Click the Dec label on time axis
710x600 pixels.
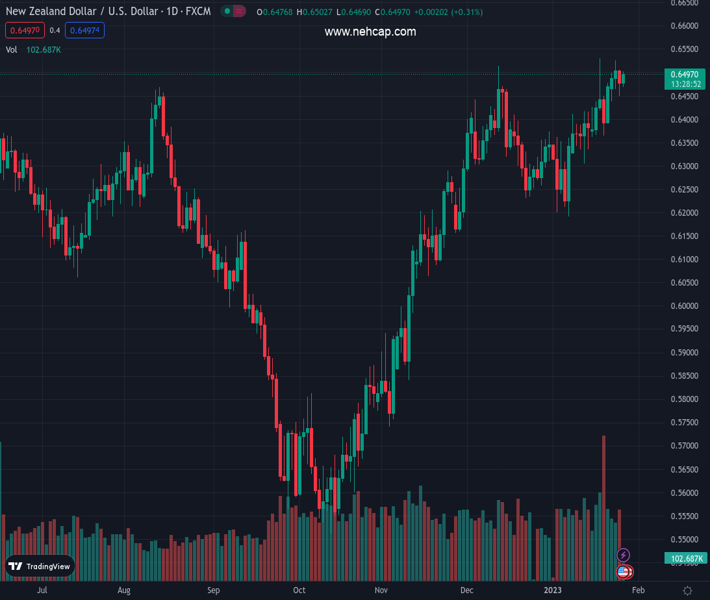pyautogui.click(x=467, y=591)
